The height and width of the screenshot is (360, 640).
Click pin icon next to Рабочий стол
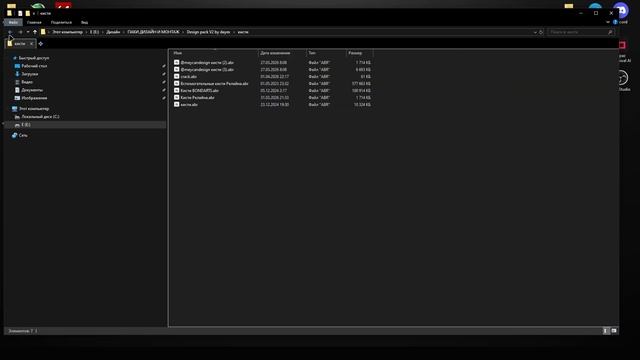pos(164,66)
